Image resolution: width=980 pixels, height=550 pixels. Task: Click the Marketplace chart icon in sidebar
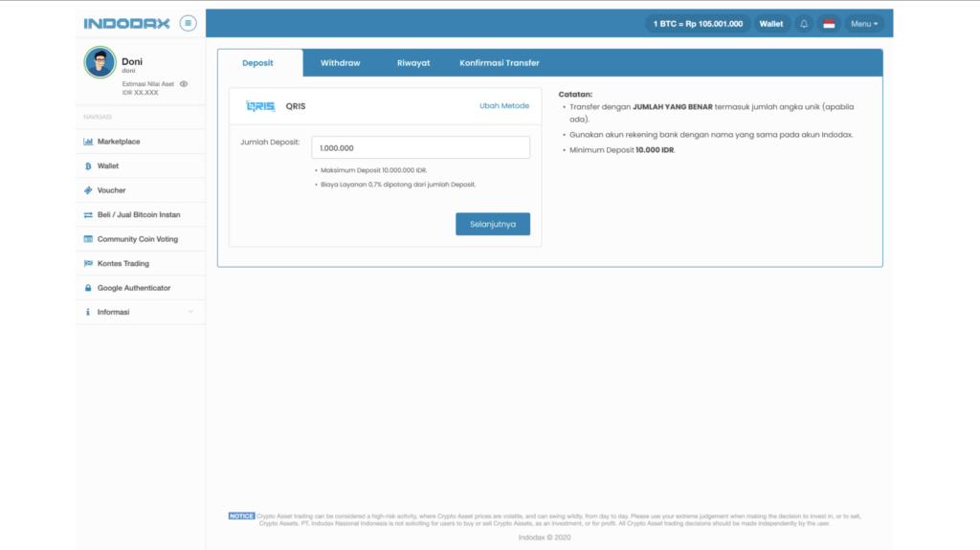click(88, 142)
